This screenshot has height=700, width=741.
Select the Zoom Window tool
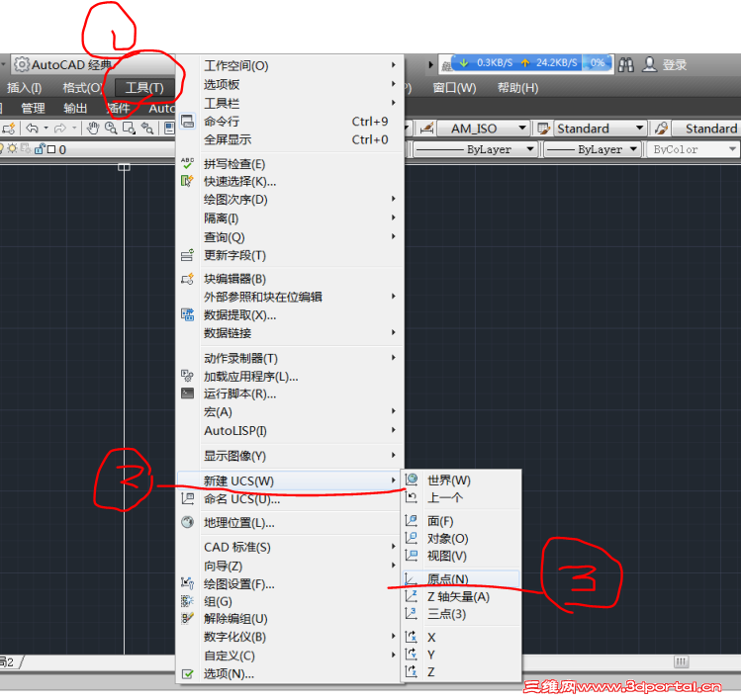129,128
